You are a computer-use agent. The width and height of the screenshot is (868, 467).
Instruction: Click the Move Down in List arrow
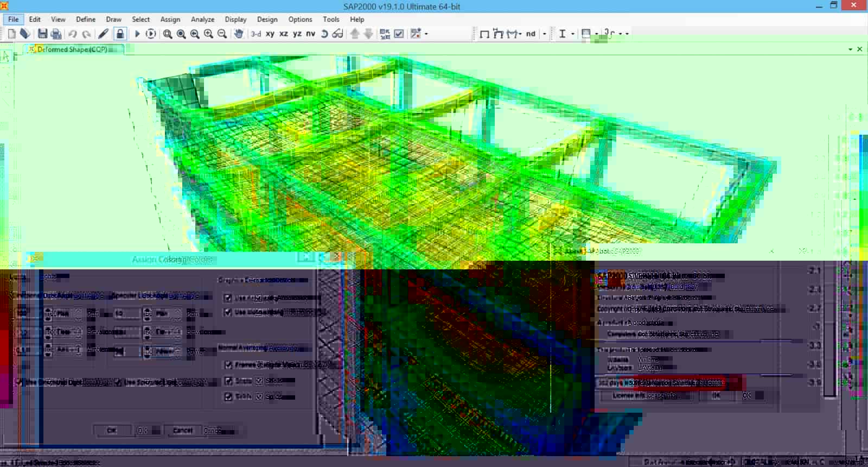pyautogui.click(x=368, y=34)
